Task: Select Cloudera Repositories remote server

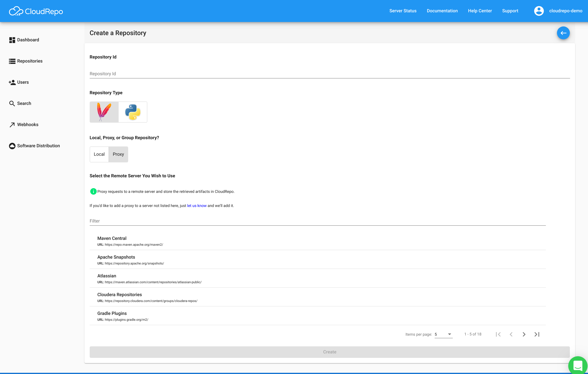Action: 318,297
